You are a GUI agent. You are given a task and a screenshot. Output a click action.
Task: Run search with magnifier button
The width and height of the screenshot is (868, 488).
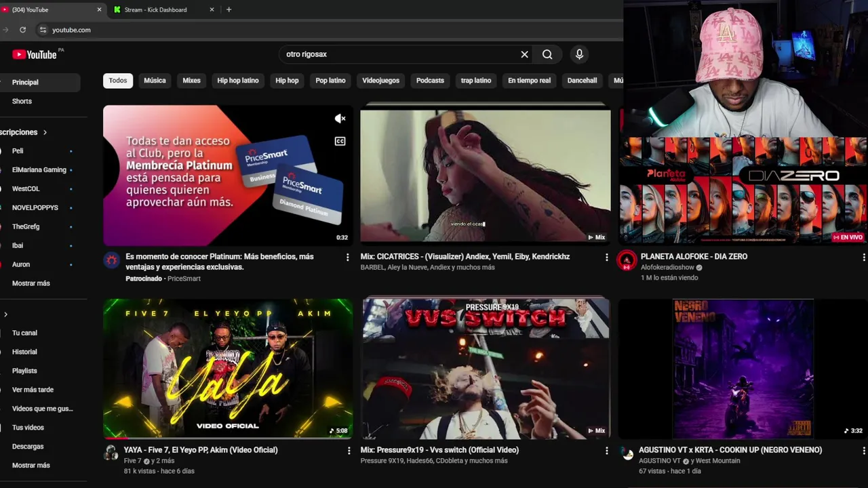[547, 54]
